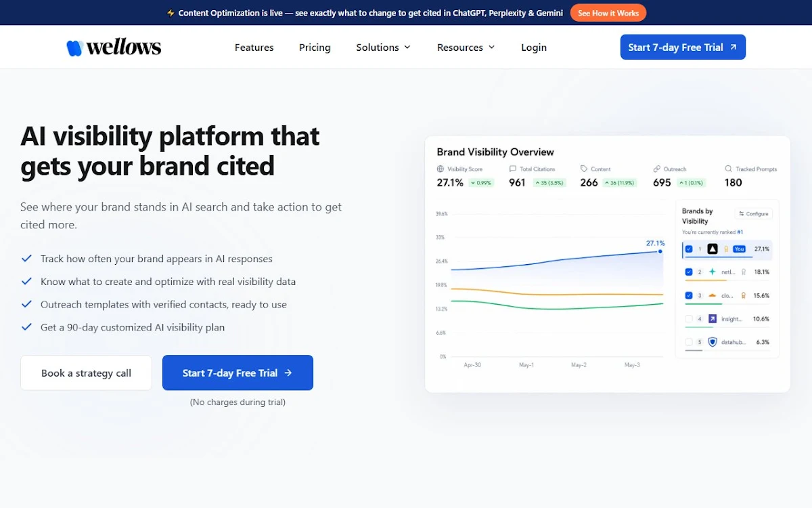
Task: Click the green visibility bar under clo...
Action: [x=703, y=304]
